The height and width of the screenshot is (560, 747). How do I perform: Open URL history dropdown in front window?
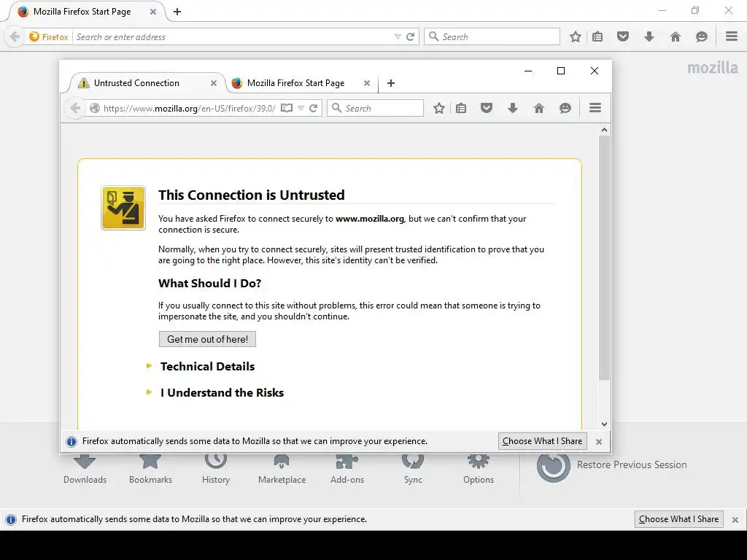pyautogui.click(x=301, y=109)
